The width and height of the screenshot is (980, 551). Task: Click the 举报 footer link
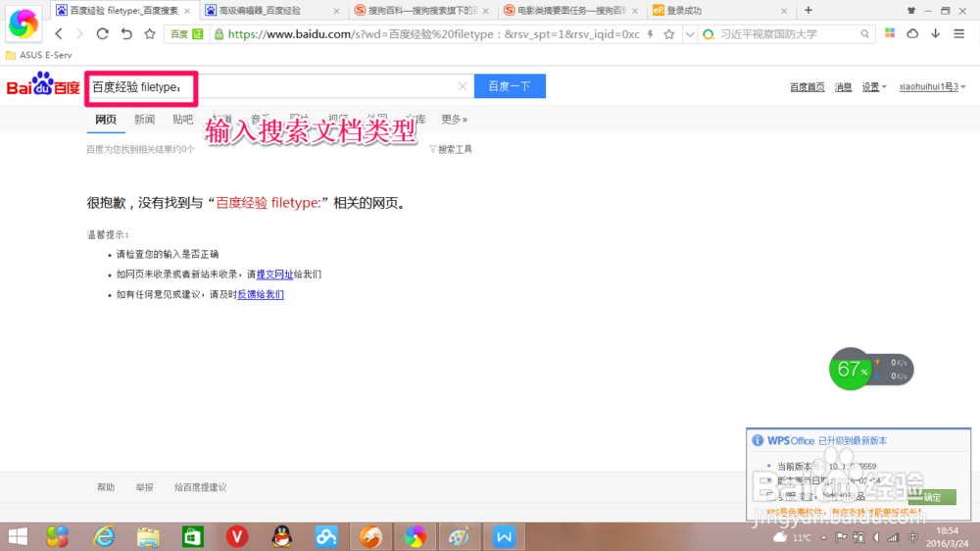[144, 487]
